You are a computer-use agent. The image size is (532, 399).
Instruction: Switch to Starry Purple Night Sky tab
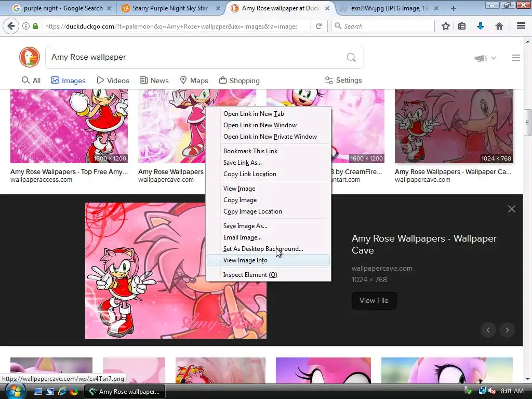tap(170, 8)
